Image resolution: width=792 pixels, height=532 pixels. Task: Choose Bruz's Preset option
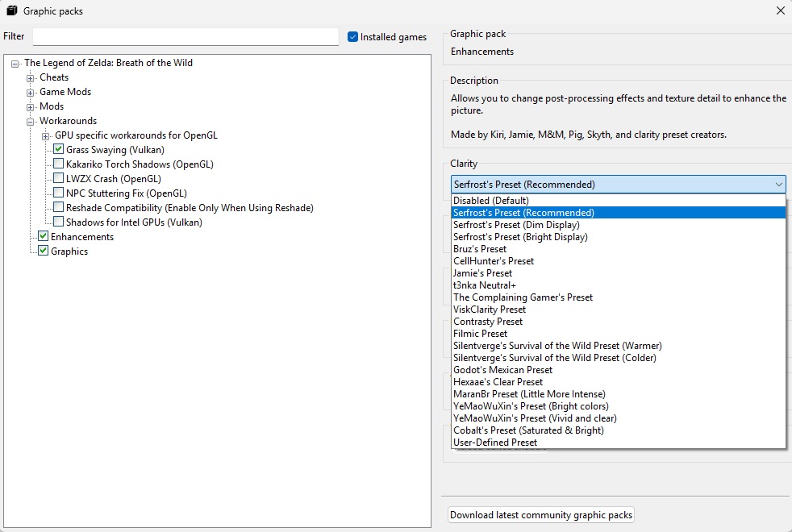coord(619,249)
